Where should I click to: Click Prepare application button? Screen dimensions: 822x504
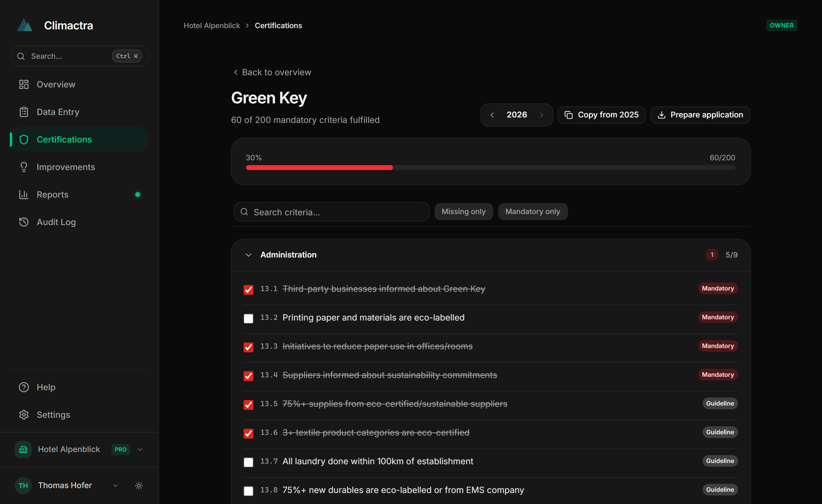(700, 115)
